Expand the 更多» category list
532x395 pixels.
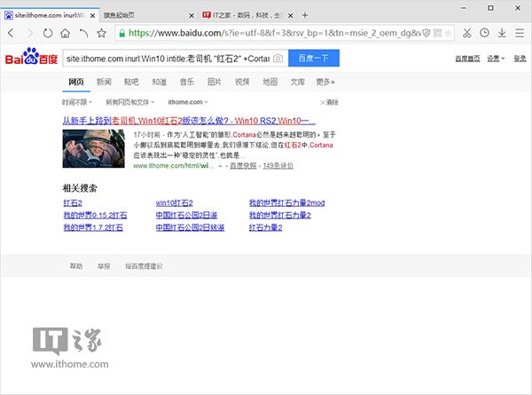click(325, 82)
